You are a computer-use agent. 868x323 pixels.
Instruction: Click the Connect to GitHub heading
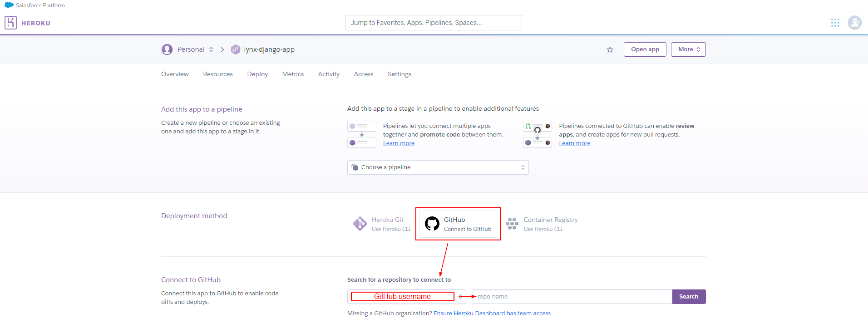pyautogui.click(x=191, y=280)
